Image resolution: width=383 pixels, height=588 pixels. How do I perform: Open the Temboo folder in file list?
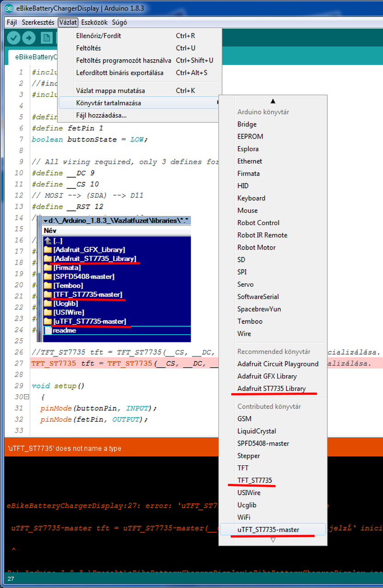pos(64,285)
